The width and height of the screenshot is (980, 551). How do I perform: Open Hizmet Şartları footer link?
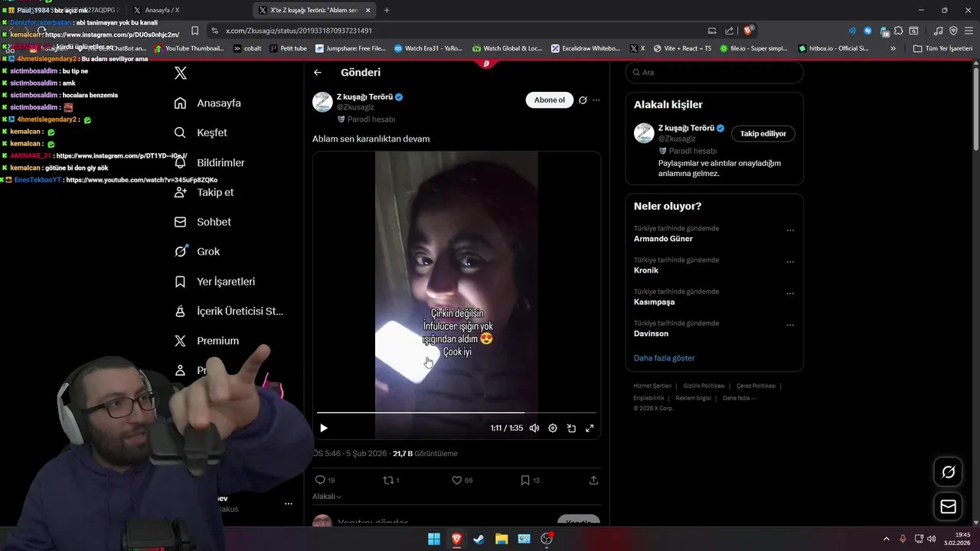(x=652, y=386)
